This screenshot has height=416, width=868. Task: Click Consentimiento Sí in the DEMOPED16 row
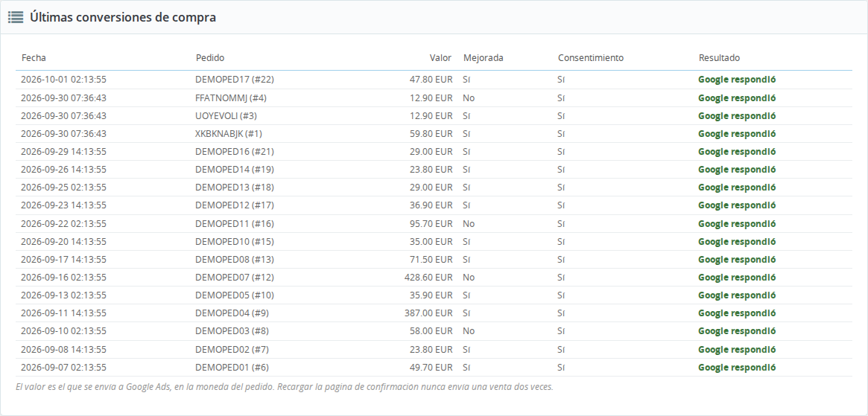(x=561, y=151)
